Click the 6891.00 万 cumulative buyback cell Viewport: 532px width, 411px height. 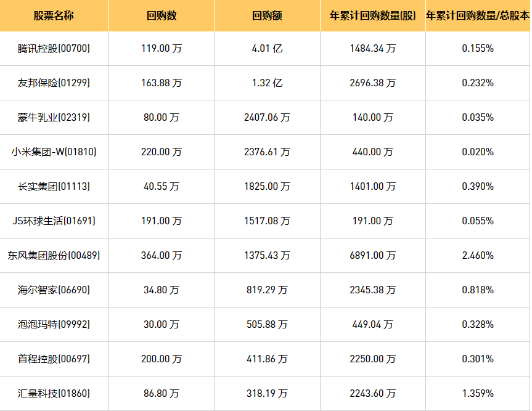point(372,255)
